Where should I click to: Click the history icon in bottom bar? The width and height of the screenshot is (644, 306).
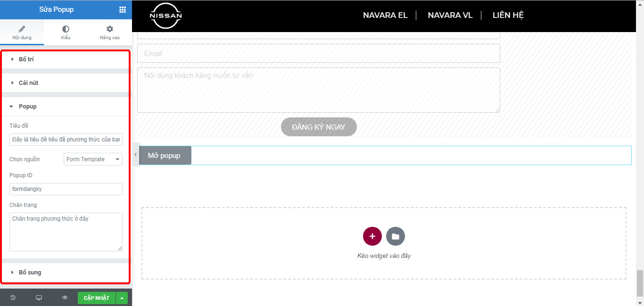tap(13, 298)
